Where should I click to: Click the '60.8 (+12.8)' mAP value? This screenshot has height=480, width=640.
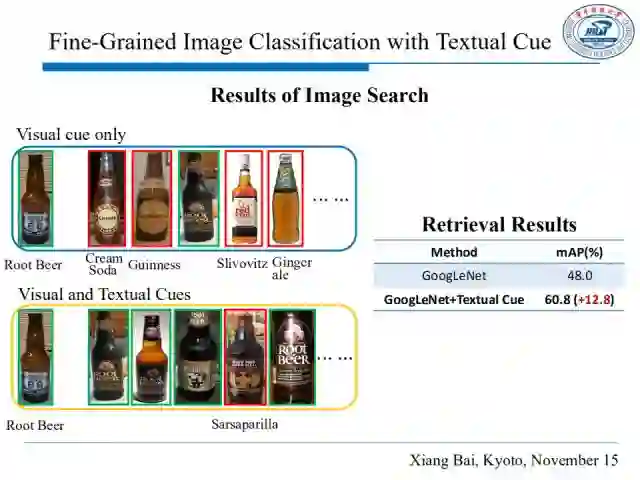pos(580,300)
